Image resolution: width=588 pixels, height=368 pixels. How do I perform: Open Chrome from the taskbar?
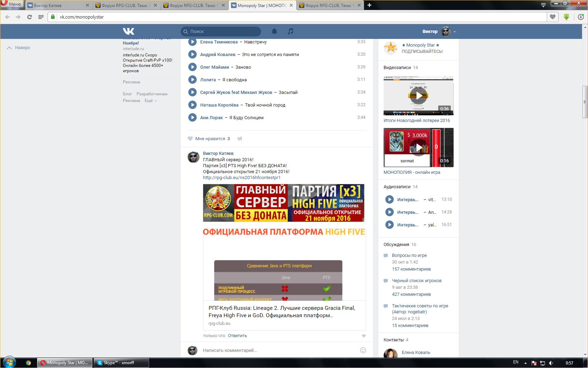point(28,363)
